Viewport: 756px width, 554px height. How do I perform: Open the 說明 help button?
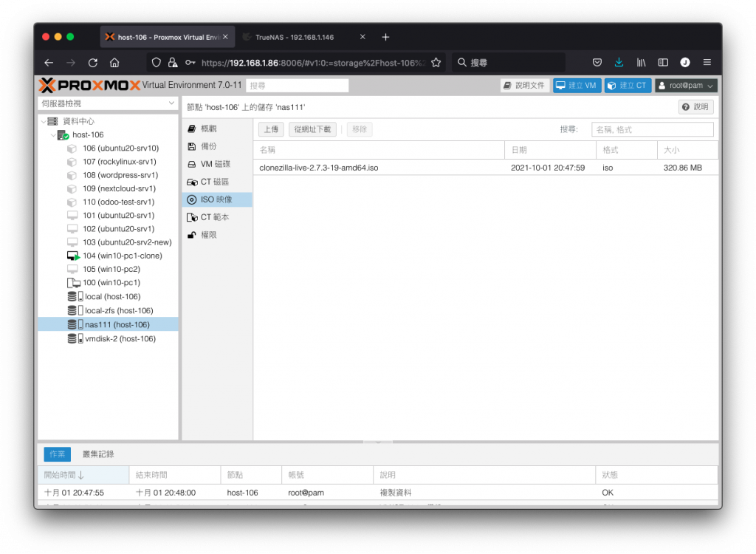click(x=695, y=107)
